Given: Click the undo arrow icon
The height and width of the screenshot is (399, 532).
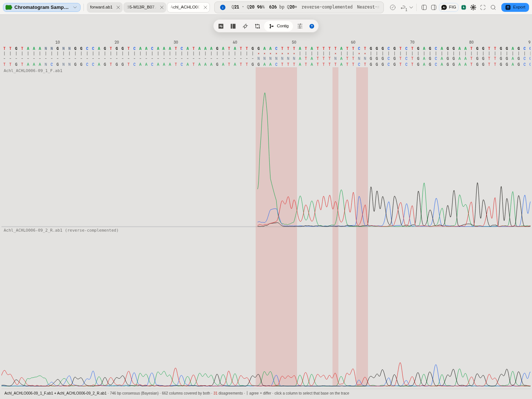Looking at the screenshot, I should 403,7.
